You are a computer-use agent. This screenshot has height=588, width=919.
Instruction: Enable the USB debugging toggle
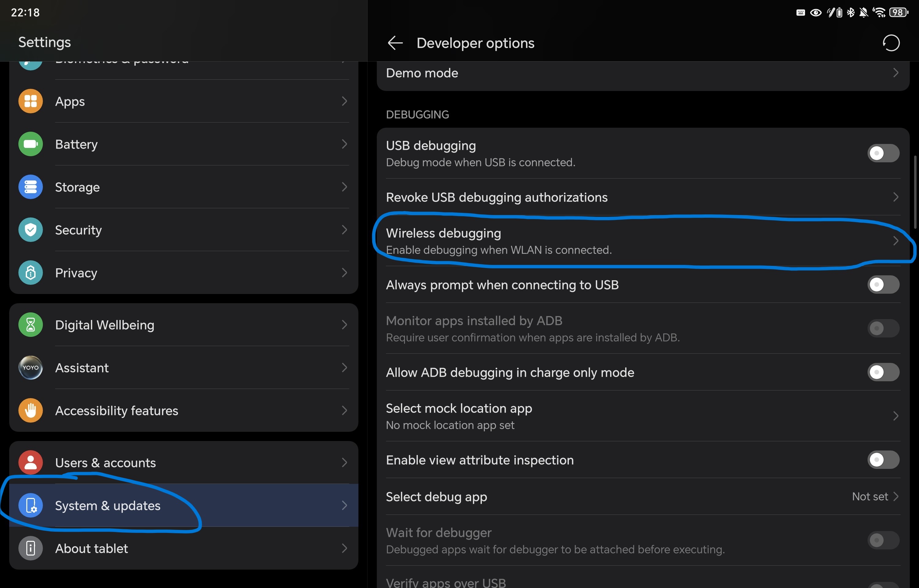(x=883, y=153)
